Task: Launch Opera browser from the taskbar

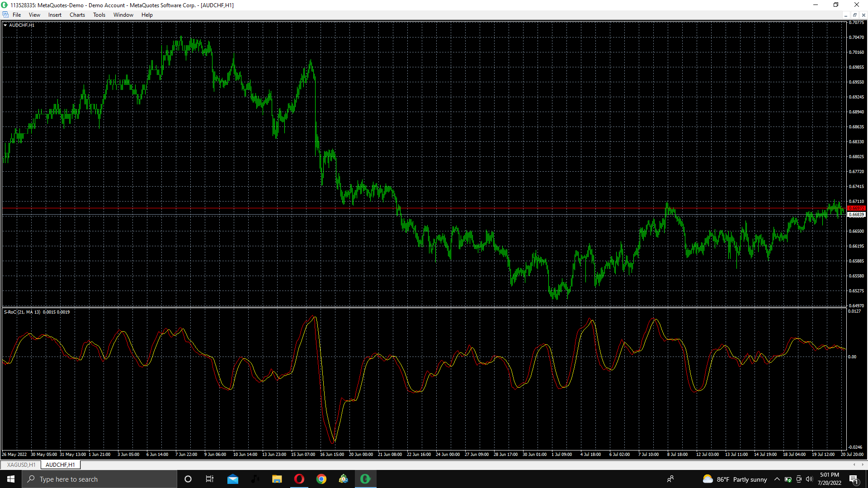Action: click(299, 479)
